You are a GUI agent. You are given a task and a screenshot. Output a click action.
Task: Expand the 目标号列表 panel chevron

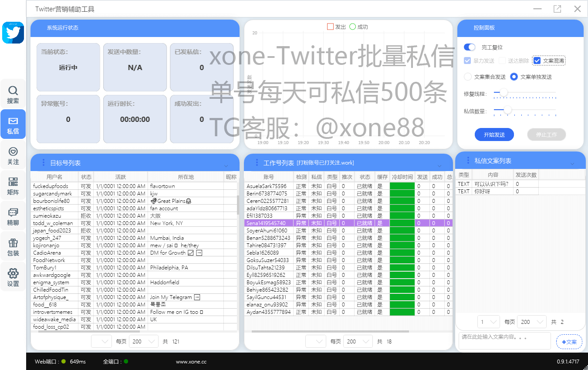(226, 165)
